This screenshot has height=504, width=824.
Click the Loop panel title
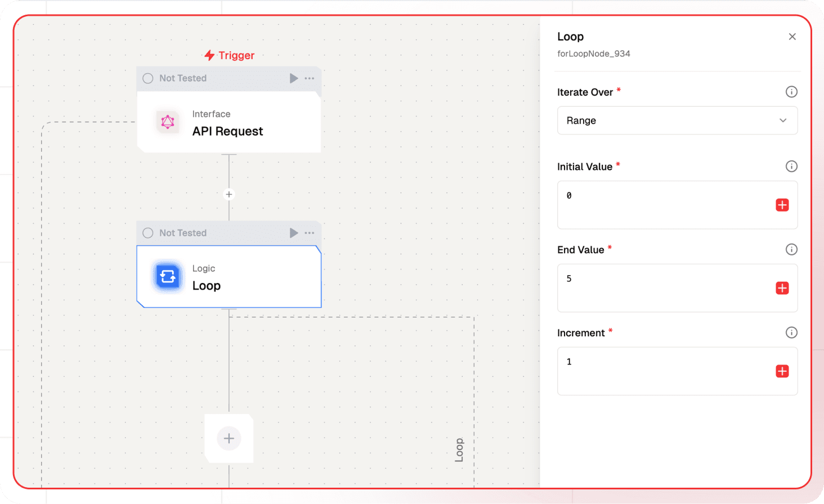tap(570, 37)
